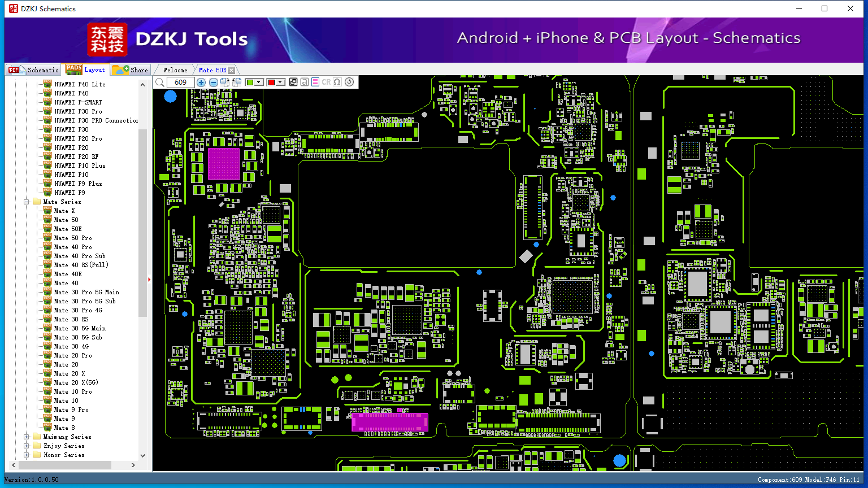Switch to the Welcome document tab
The height and width of the screenshot is (488, 868).
point(175,70)
